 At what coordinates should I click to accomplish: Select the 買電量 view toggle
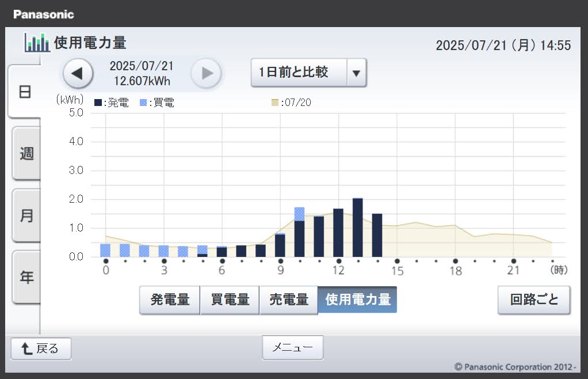point(230,300)
